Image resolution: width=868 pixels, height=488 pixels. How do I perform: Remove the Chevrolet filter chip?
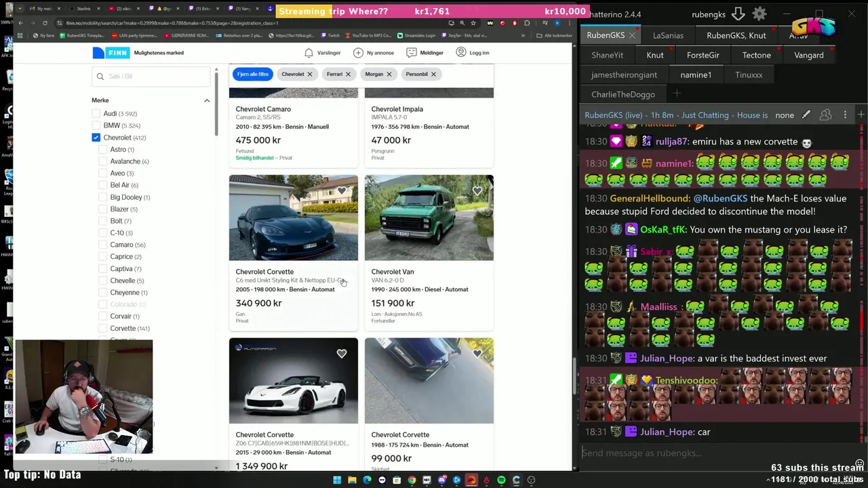(309, 74)
